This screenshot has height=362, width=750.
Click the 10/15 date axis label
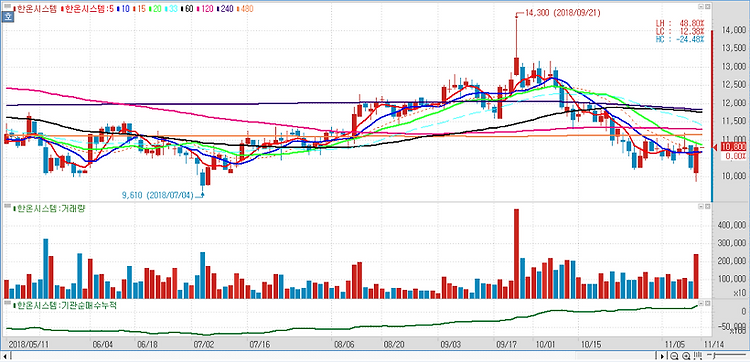click(591, 343)
